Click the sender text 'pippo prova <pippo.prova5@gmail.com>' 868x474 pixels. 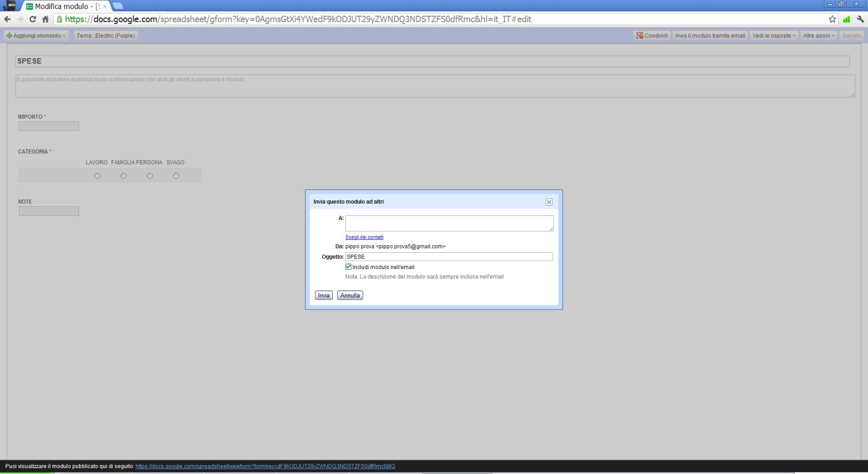click(395, 246)
